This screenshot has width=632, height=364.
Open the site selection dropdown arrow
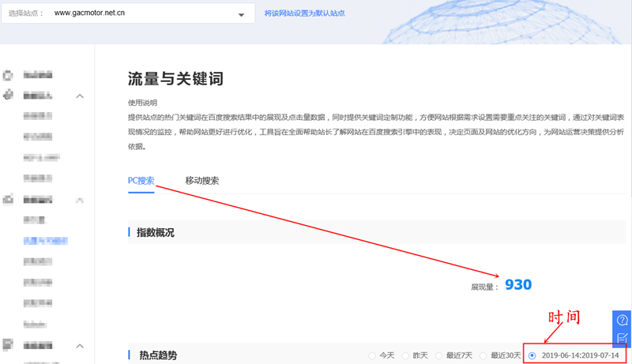pos(241,14)
